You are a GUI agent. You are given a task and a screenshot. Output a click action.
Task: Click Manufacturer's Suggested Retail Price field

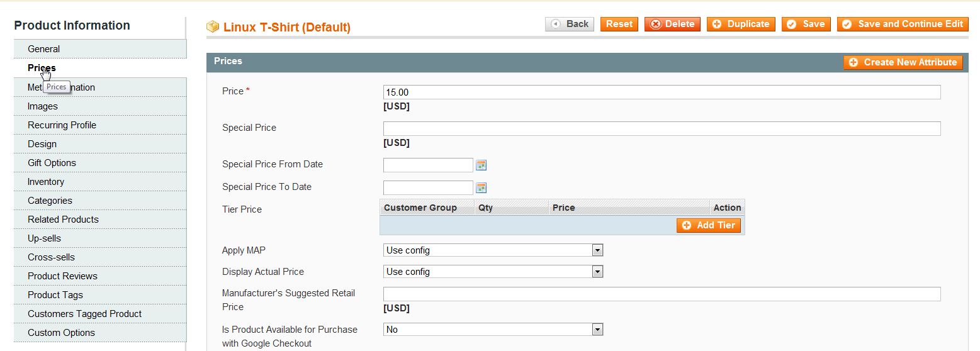[x=661, y=294]
